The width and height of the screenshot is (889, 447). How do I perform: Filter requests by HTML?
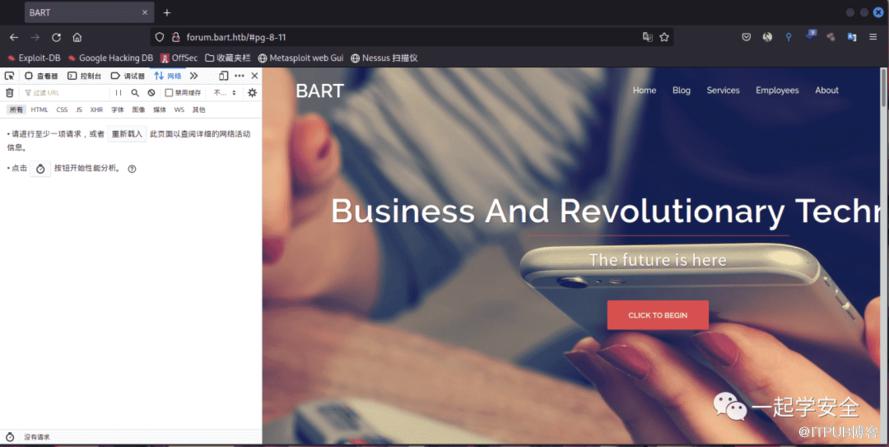point(39,109)
